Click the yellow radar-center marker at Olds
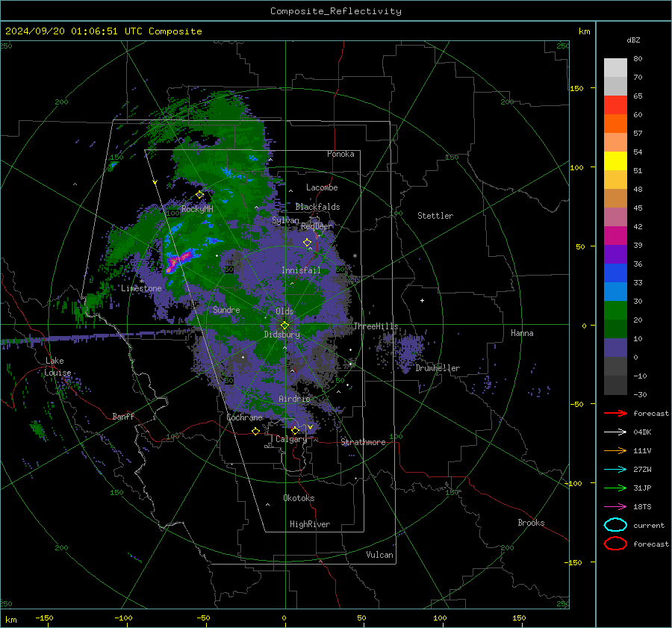This screenshot has height=628, width=672. click(285, 326)
